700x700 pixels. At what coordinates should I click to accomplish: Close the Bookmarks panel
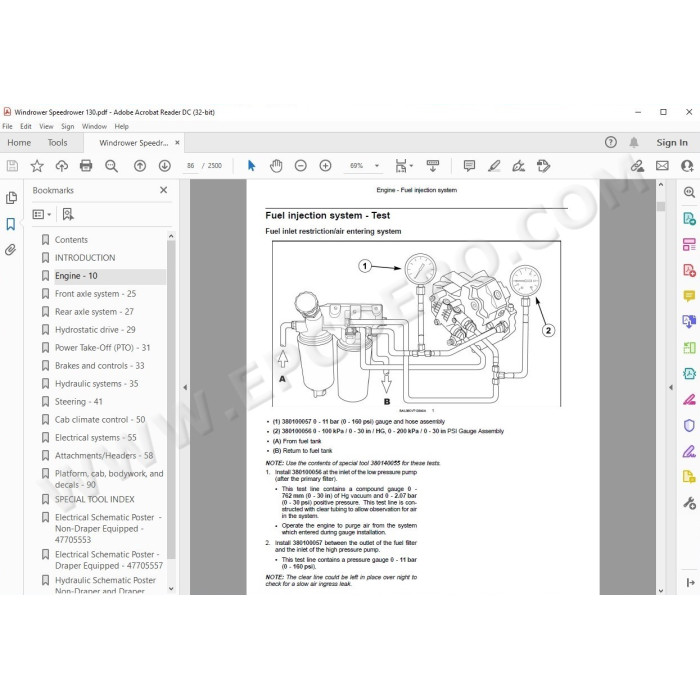tap(164, 190)
